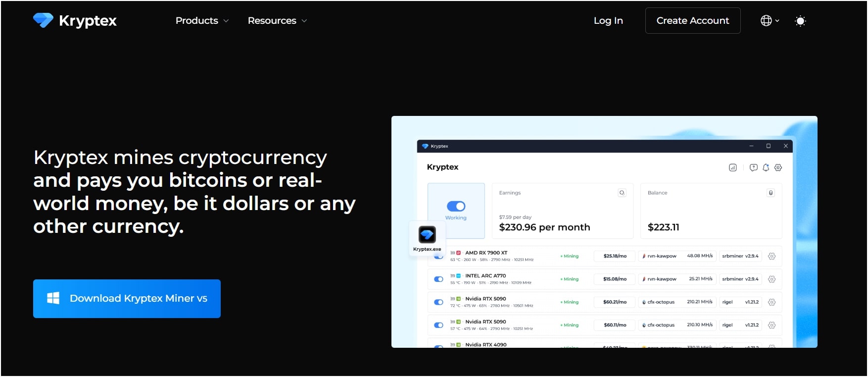Click the '25.21 MH/s' hashrate value
The image size is (868, 377).
click(x=701, y=279)
